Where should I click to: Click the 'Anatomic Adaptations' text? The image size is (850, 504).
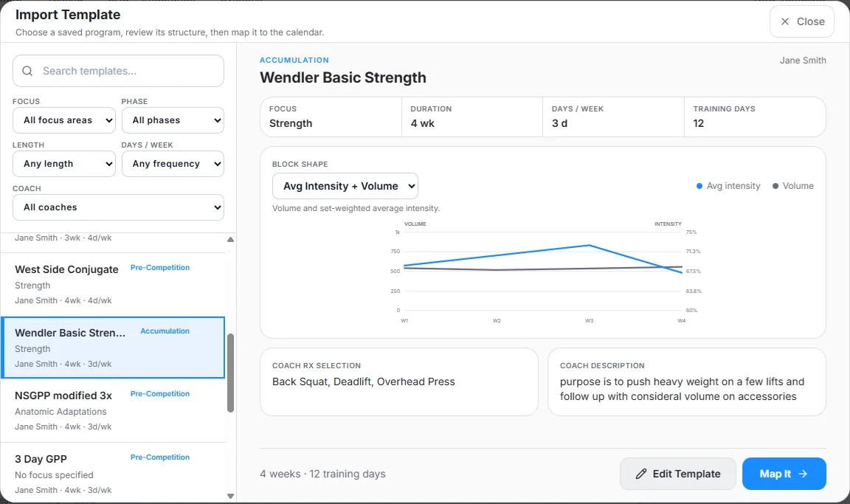(x=61, y=412)
